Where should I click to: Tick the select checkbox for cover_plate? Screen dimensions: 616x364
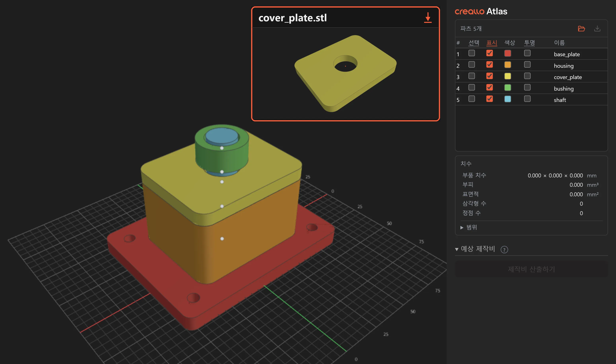pos(471,76)
